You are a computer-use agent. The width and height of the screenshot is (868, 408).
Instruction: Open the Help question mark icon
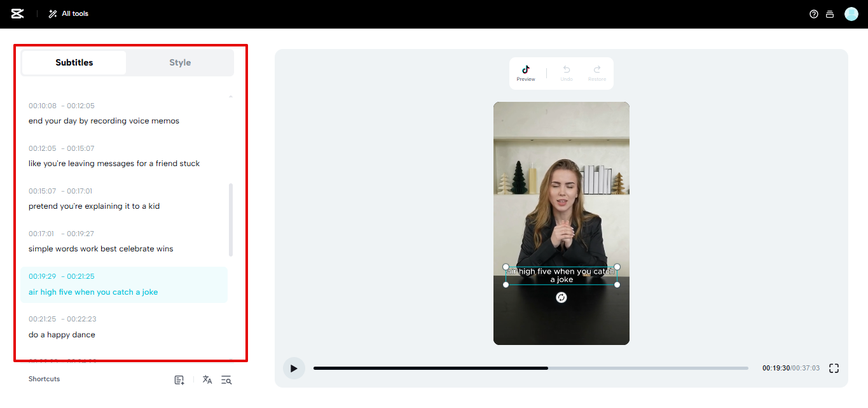[813, 13]
